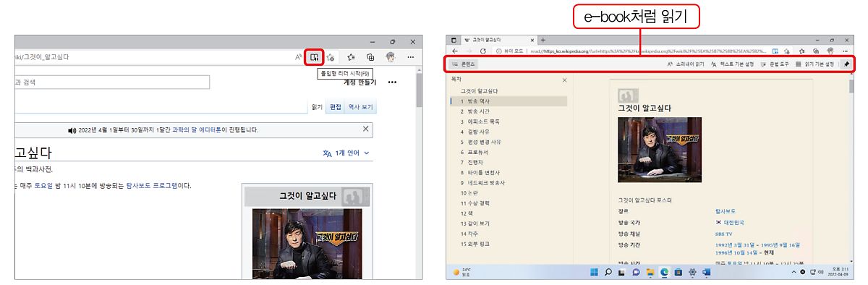Open 대한민국 link in reader view

pos(733,223)
